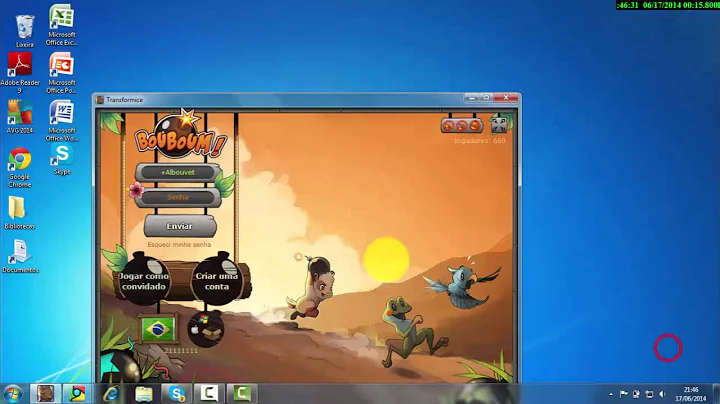Select the Brazil flag language icon
720x404 pixels.
pos(158,329)
